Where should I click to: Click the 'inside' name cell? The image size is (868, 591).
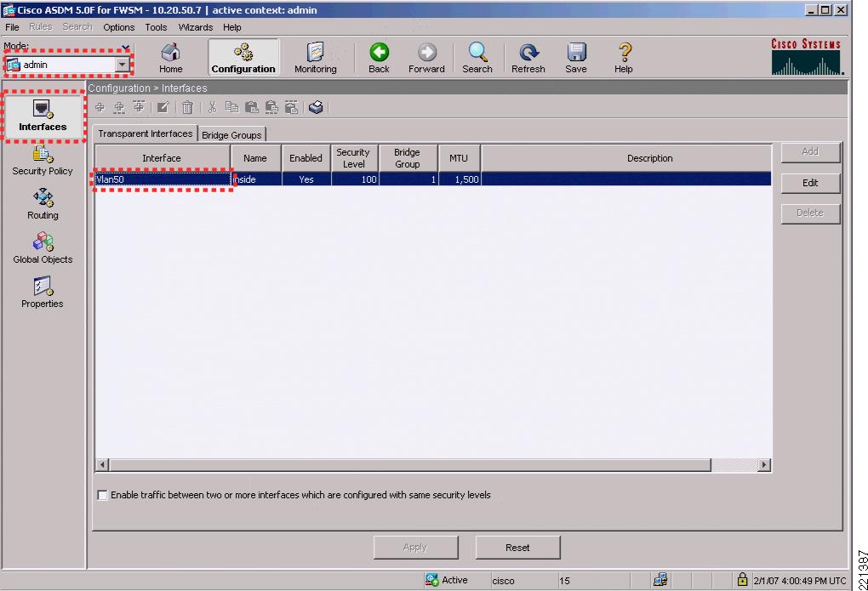[x=256, y=179]
